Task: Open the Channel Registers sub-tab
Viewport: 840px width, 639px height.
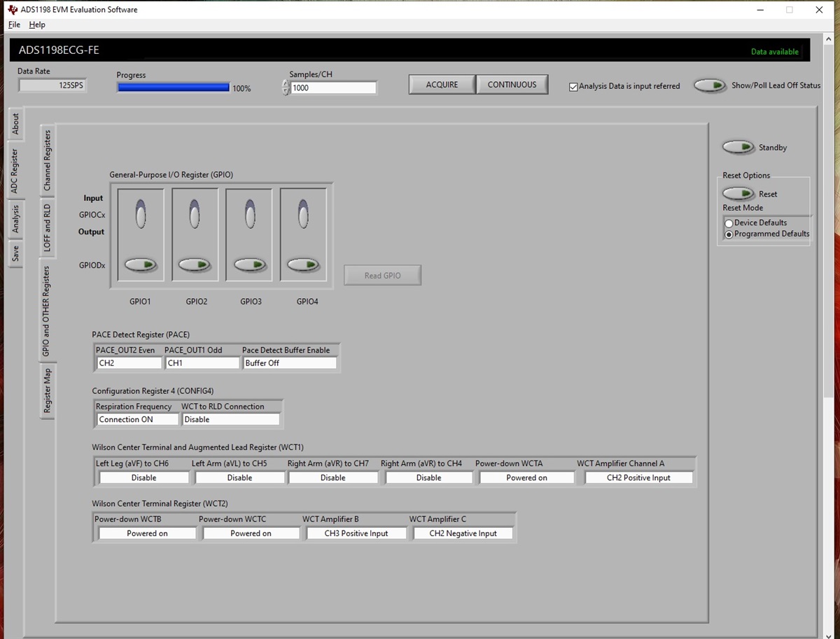Action: [47, 160]
